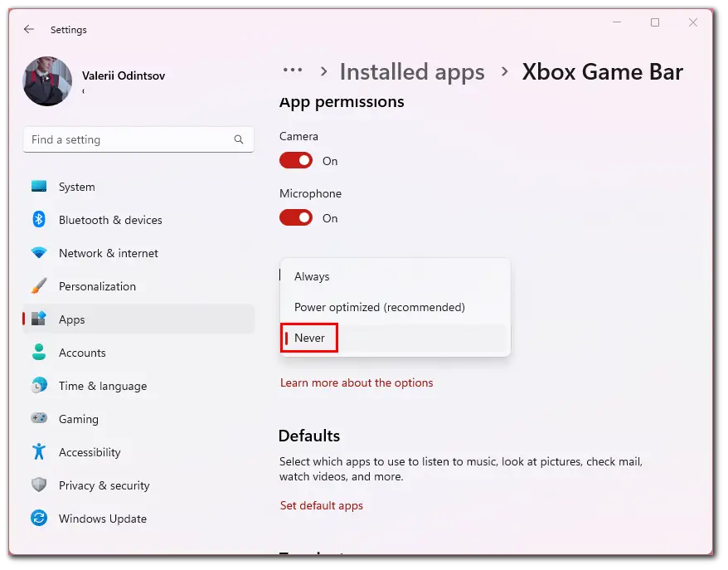Turn off the Camera permission toggle

point(296,161)
